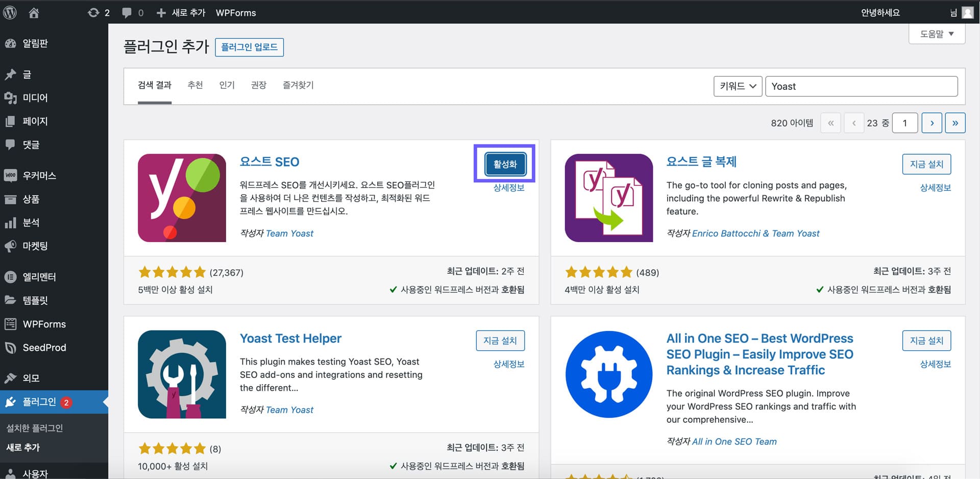The image size is (980, 479).
Task: Install 요스트 글 복제 with 지금 설치
Action: coord(926,164)
